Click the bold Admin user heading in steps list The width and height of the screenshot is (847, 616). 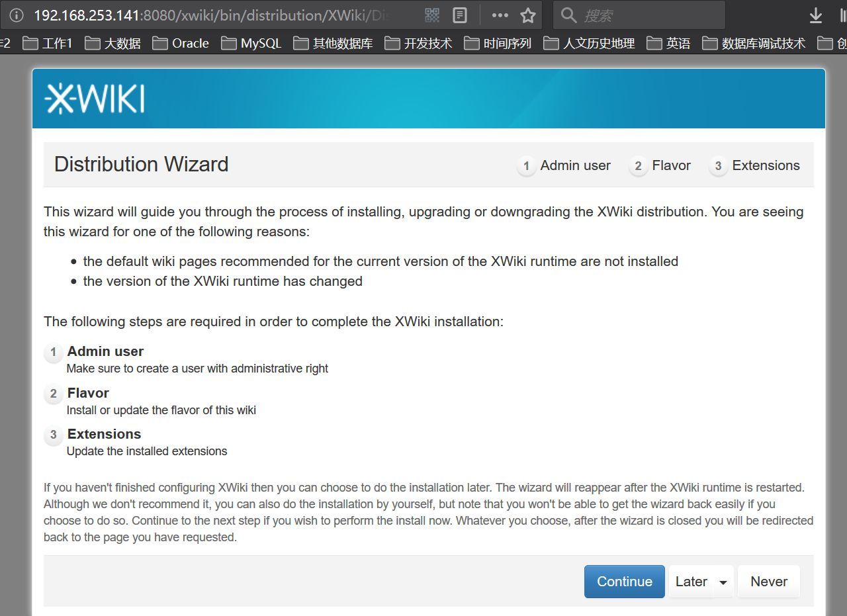[105, 351]
